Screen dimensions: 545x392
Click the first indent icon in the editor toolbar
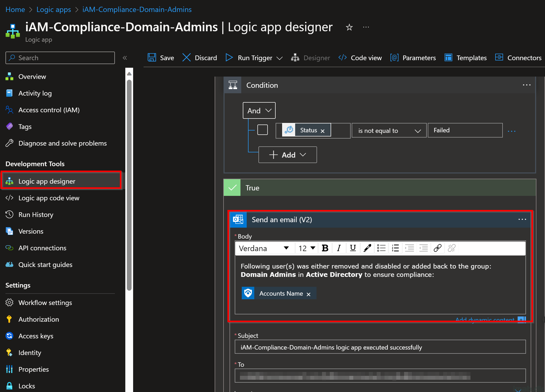point(410,248)
